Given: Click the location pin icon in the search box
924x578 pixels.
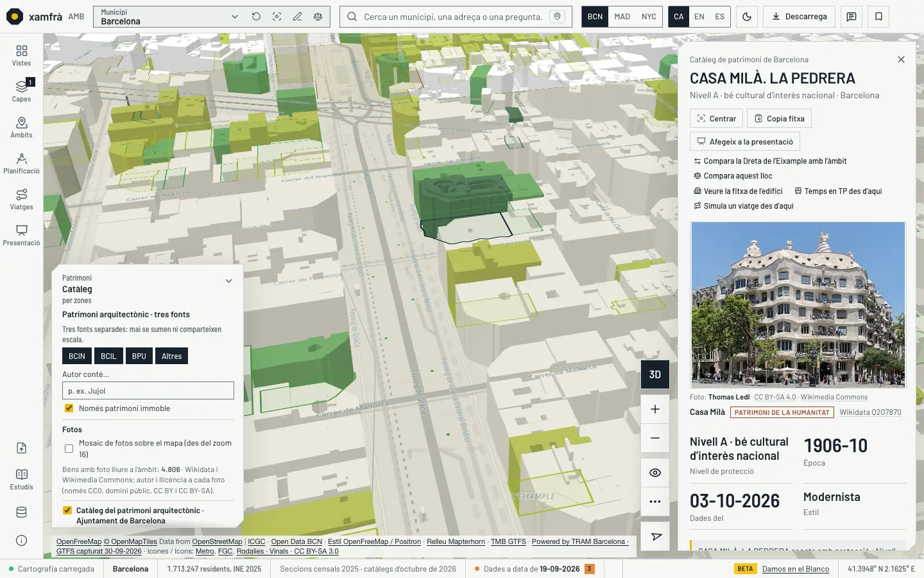Looking at the screenshot, I should pyautogui.click(x=558, y=17).
